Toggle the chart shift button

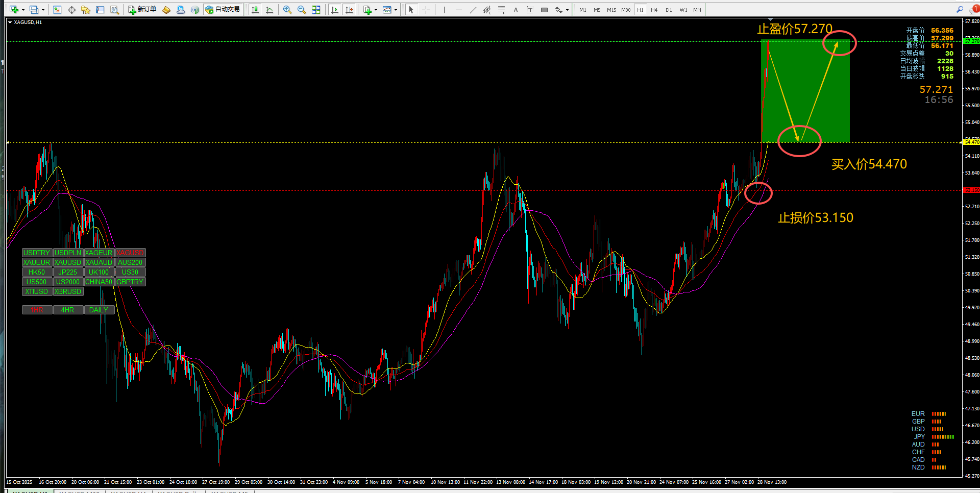coord(349,10)
